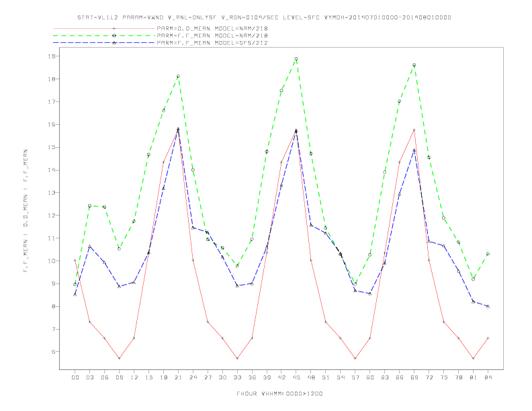
Task: Click x-axis forecast hour label 54
Action: point(341,377)
